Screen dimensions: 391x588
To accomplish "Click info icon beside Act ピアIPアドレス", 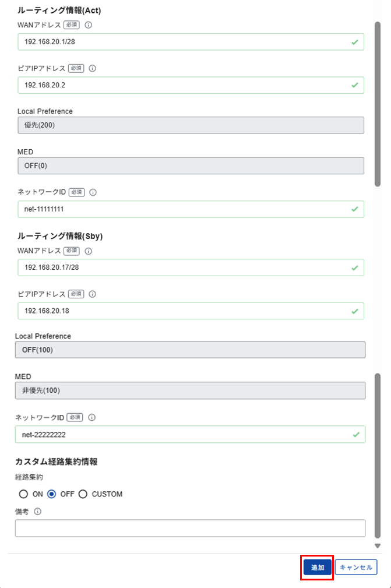I will tap(92, 68).
